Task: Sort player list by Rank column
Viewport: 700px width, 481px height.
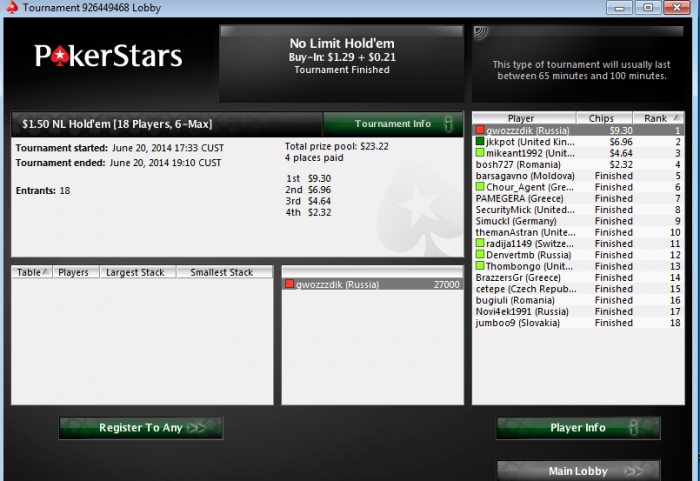Action: [658, 118]
